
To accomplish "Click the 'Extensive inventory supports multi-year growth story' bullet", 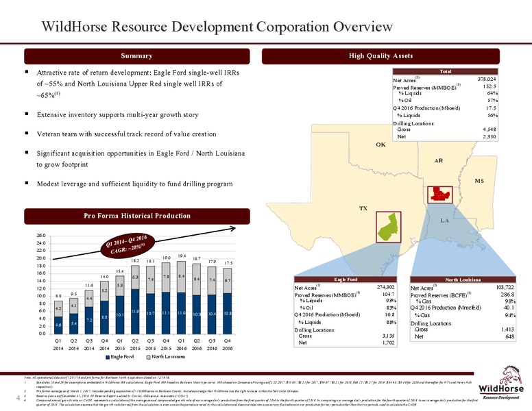I will 117,114.
